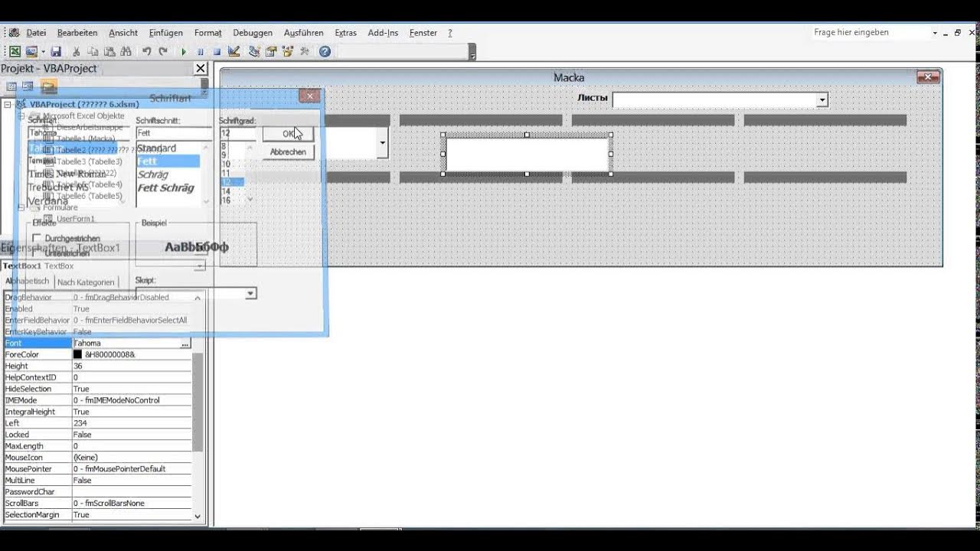The height and width of the screenshot is (551, 980).
Task: Switch to the Nach Kategorien properties tab
Action: click(x=86, y=282)
